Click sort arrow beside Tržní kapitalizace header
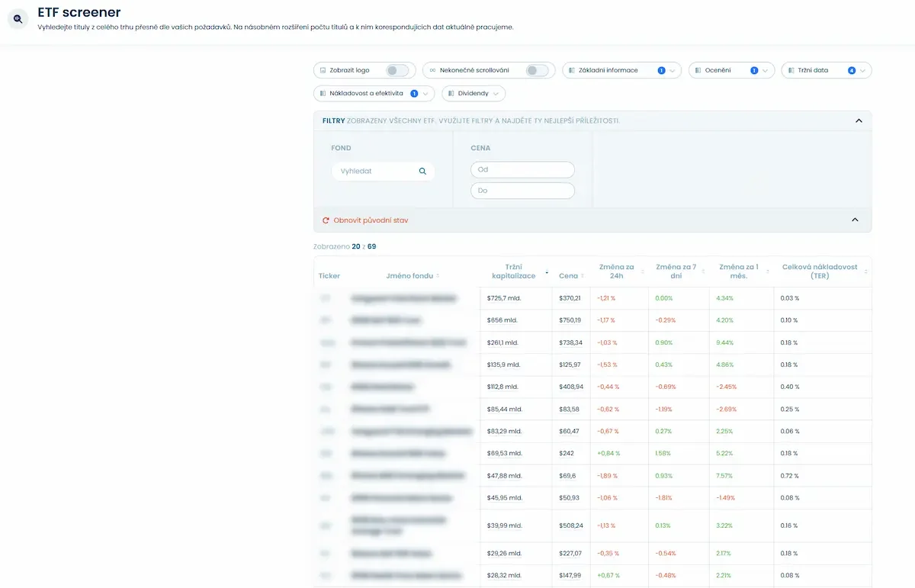Screen dimensions: 915x588 547,272
